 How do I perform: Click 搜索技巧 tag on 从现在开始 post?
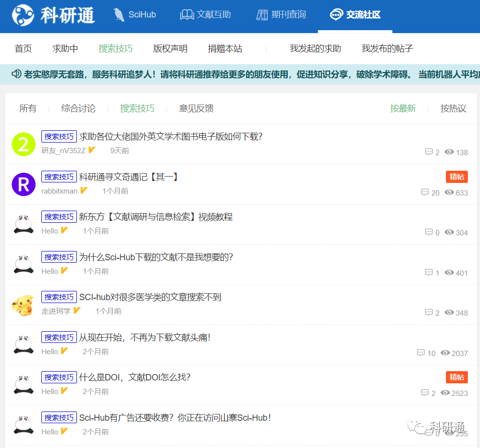point(59,337)
